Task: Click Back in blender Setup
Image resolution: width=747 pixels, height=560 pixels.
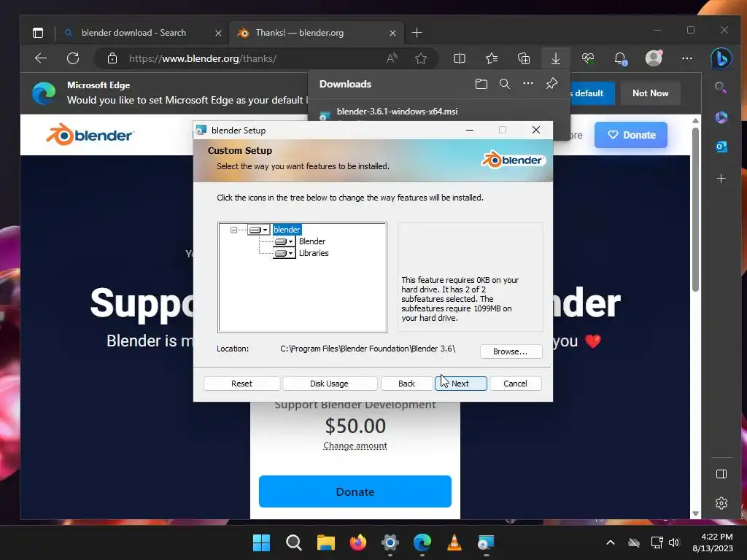Action: point(406,384)
